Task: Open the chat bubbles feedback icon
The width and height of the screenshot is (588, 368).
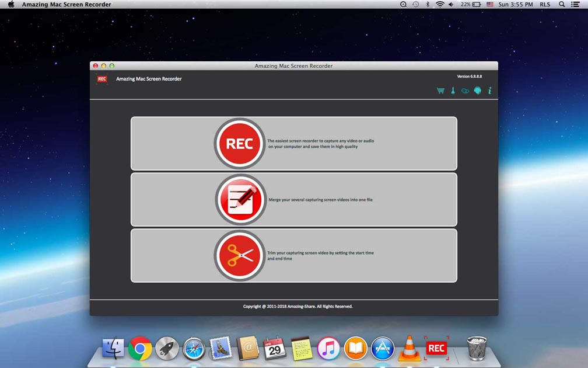Action: coord(465,91)
